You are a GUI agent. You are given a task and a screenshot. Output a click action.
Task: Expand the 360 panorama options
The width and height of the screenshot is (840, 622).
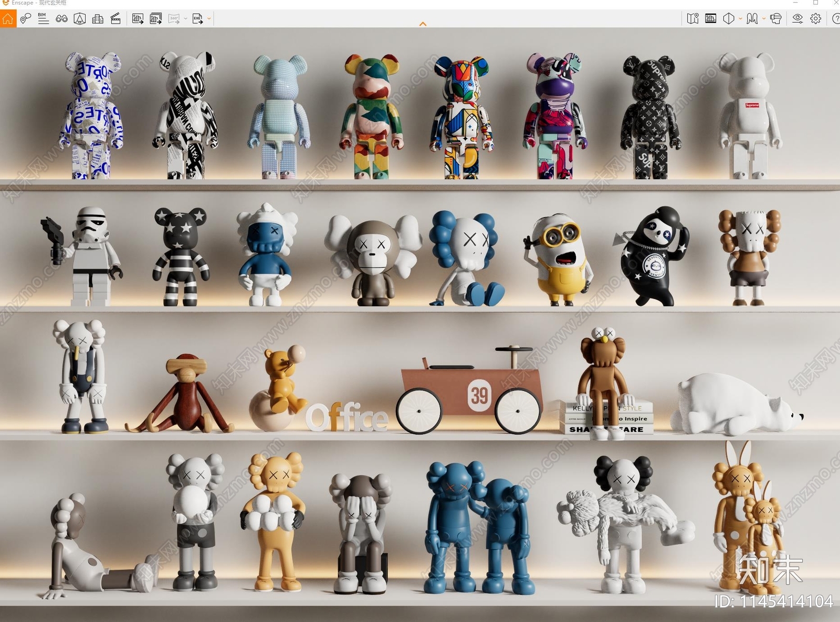click(185, 19)
